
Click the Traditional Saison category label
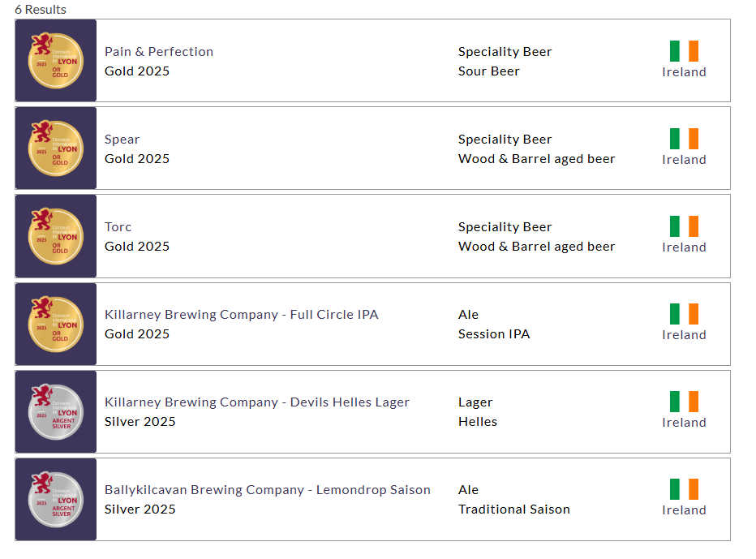click(x=513, y=510)
